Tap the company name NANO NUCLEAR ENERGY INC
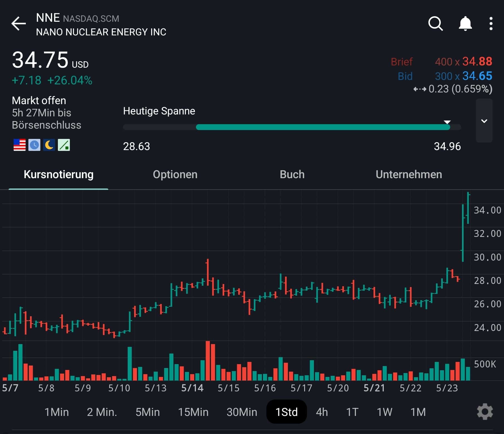The width and height of the screenshot is (504, 434). pos(101,32)
